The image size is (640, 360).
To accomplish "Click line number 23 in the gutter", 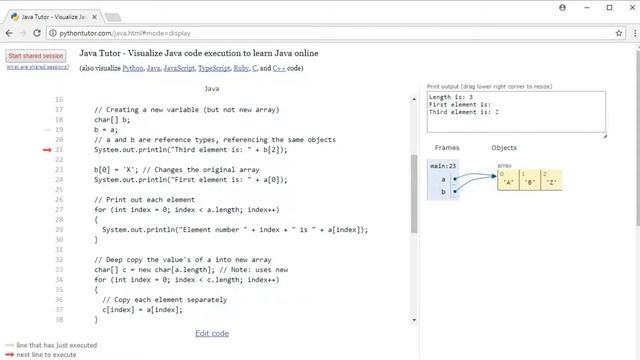I will 59,170.
